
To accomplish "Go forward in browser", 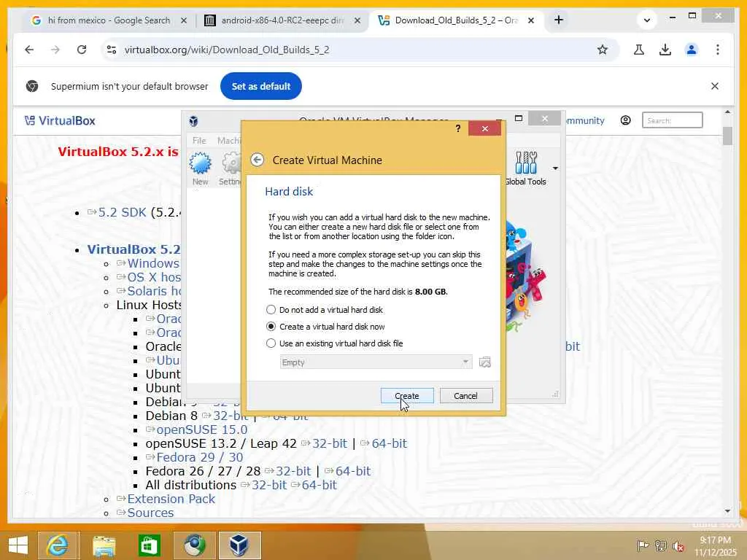I will (55, 50).
